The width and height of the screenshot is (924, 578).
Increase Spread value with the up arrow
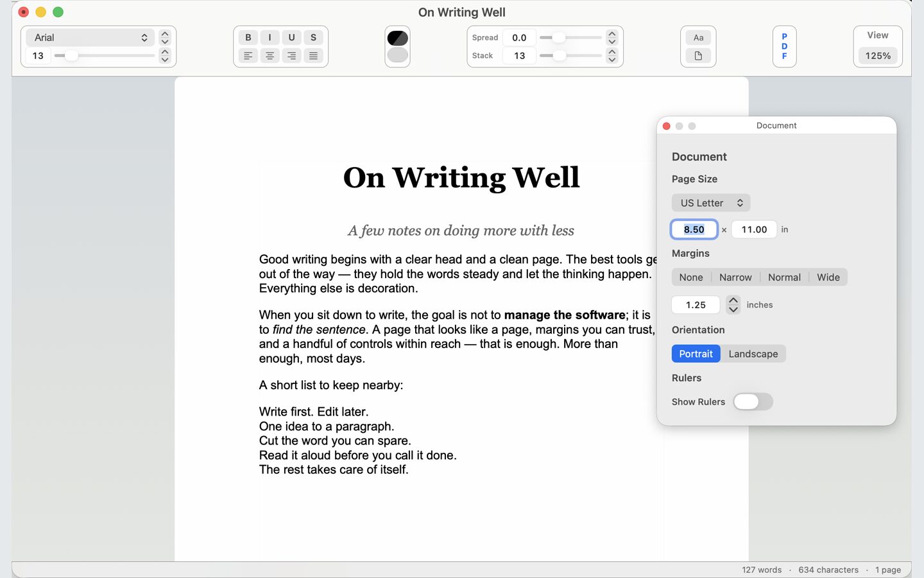pyautogui.click(x=612, y=33)
